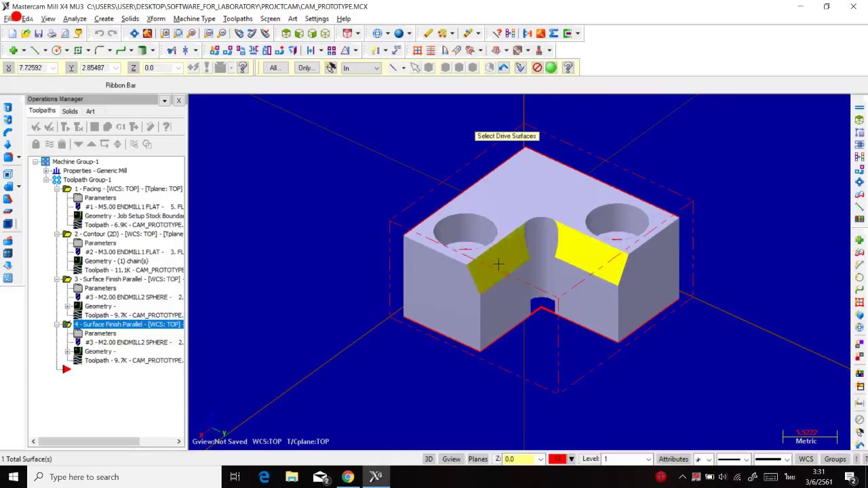Click the shaded blue sphere icon
Image resolution: width=868 pixels, height=488 pixels.
(399, 33)
